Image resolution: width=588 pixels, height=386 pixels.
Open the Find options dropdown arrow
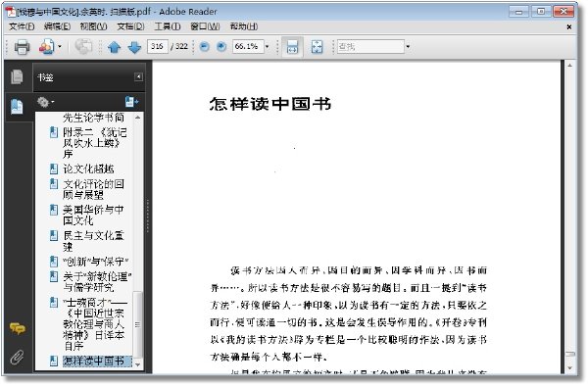point(408,47)
